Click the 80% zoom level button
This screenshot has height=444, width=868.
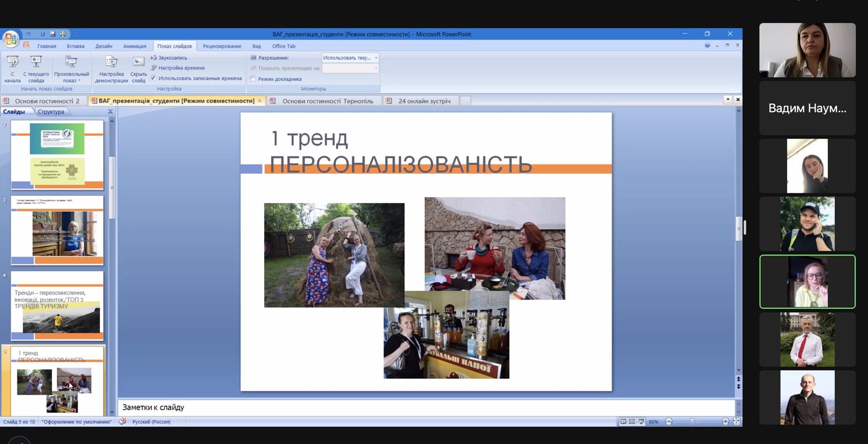[654, 422]
